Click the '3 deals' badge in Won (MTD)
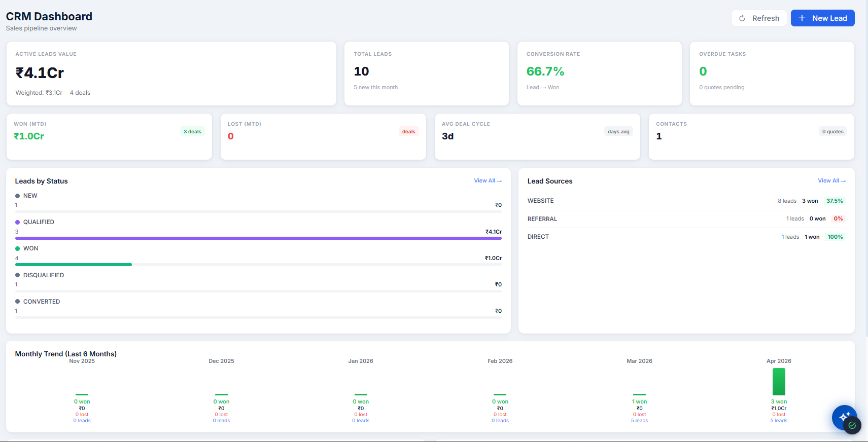This screenshot has width=868, height=442. 193,132
